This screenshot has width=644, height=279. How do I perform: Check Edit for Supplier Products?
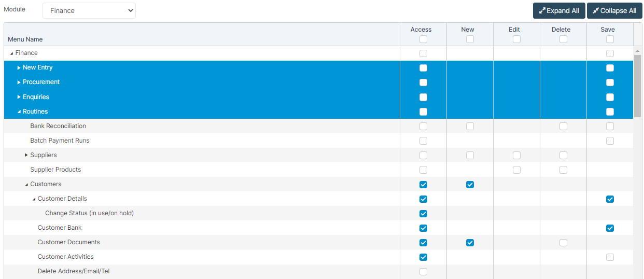[x=516, y=170]
